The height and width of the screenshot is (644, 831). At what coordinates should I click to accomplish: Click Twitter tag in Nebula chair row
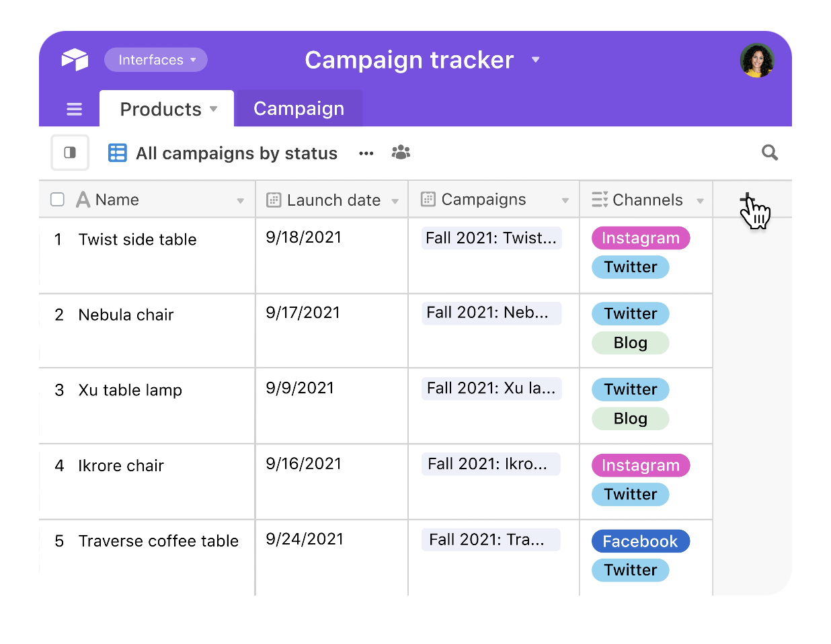pyautogui.click(x=631, y=313)
